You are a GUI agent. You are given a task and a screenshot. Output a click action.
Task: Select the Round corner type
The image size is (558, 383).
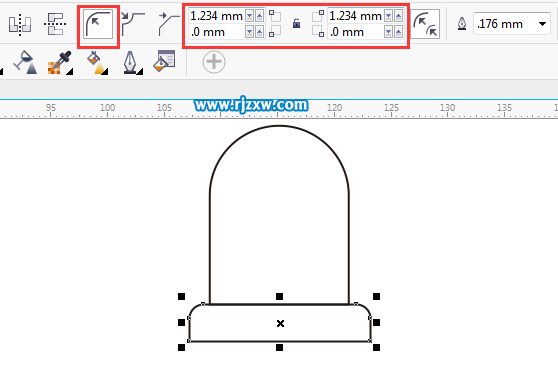98,24
